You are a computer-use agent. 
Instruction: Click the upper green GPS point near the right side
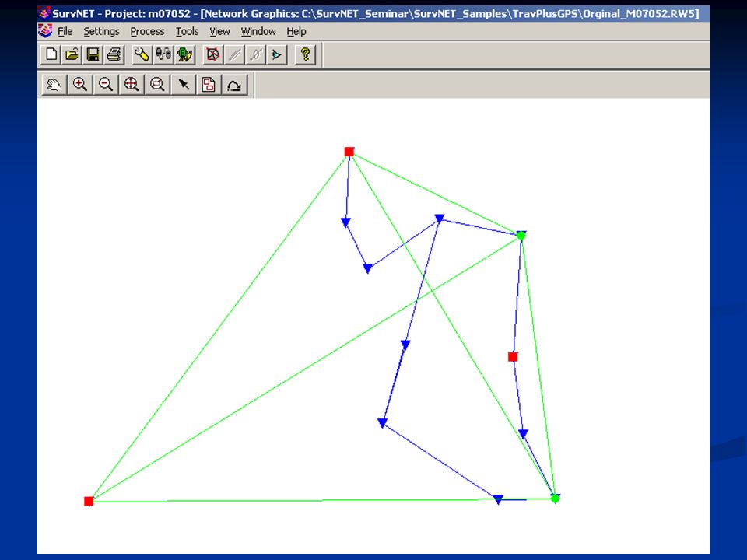click(521, 236)
